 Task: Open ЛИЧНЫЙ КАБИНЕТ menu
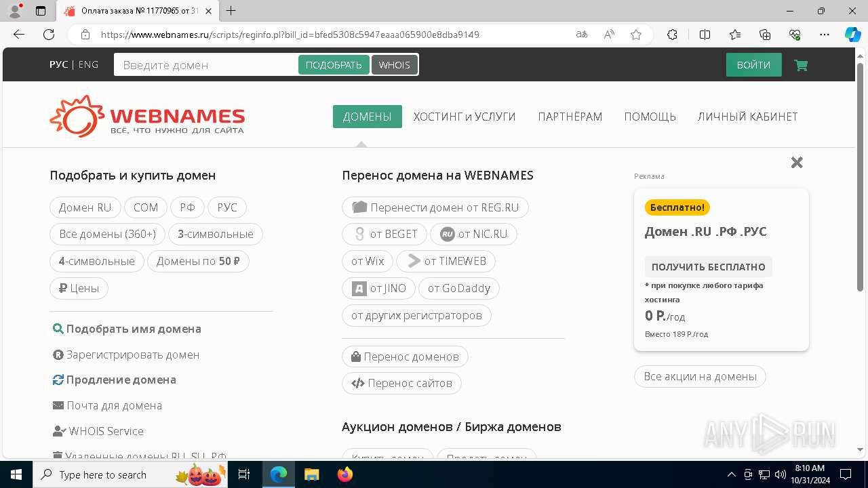748,117
